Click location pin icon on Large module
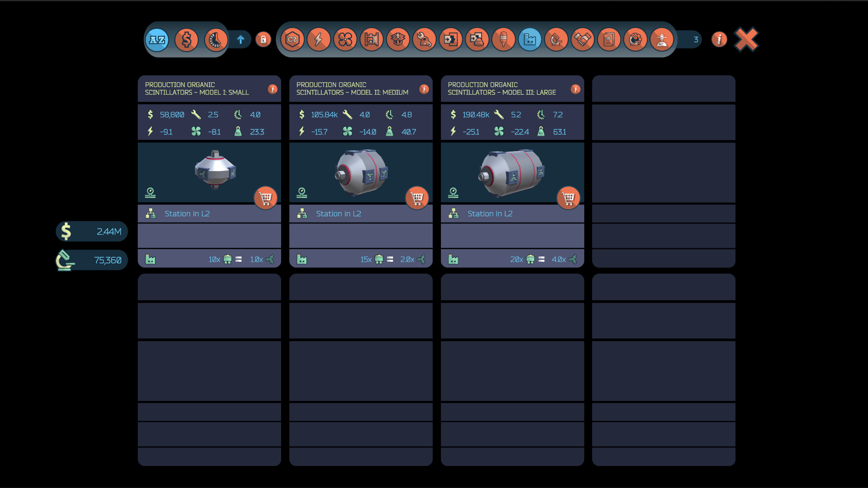868x488 pixels. [x=453, y=193]
